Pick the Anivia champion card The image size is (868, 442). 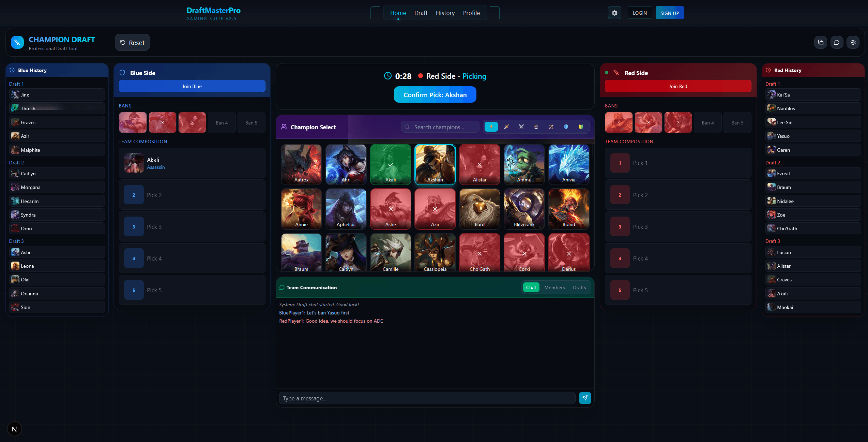(x=569, y=164)
